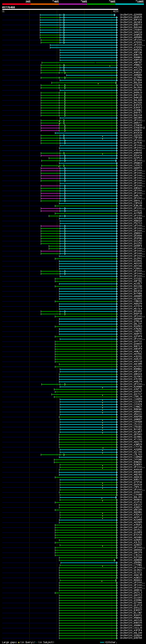
Task: Click the purple ~60% identity legend segment
Action: click(73, 4)
